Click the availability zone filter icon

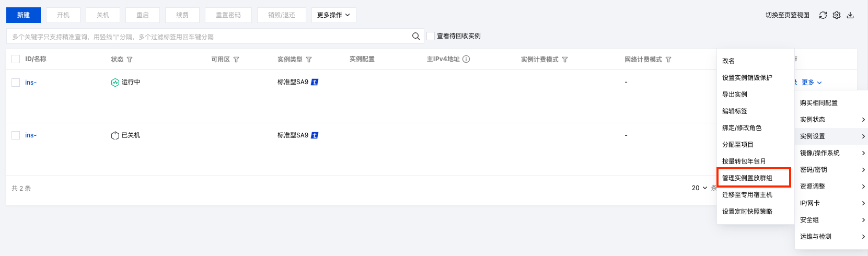pyautogui.click(x=236, y=60)
